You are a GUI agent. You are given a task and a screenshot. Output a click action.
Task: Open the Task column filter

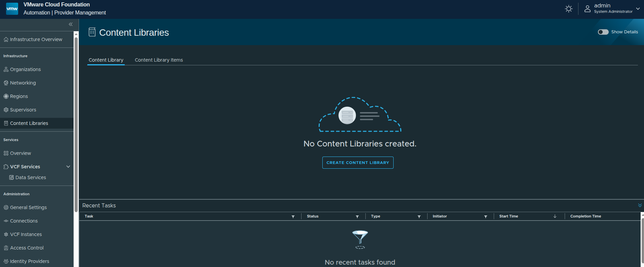click(x=293, y=216)
